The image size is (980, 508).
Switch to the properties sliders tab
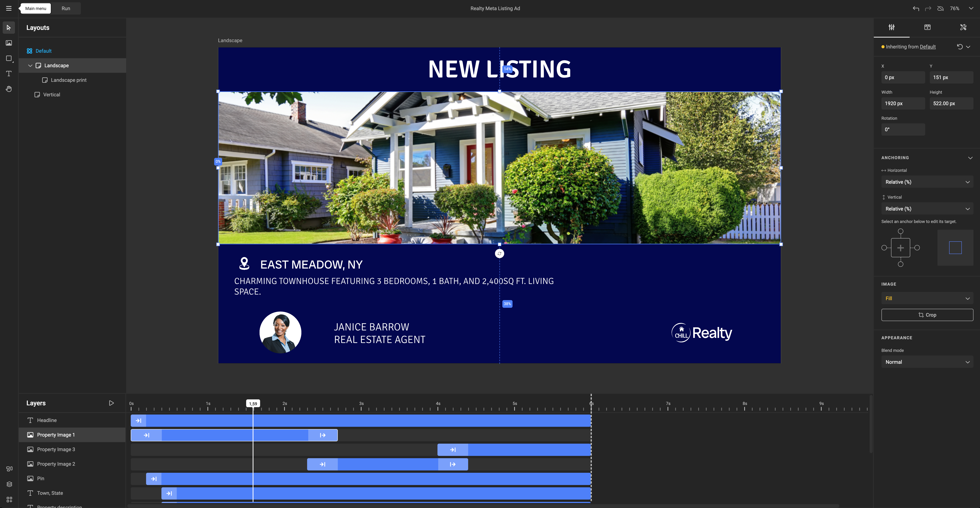tap(891, 27)
